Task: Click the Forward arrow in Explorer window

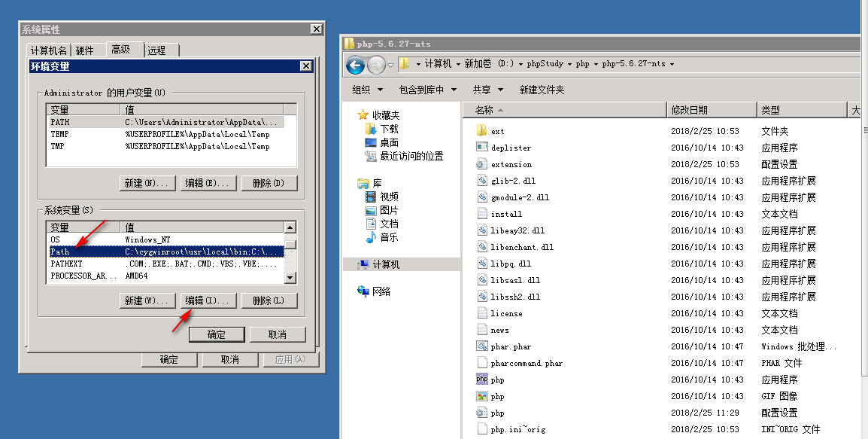Action: (376, 66)
